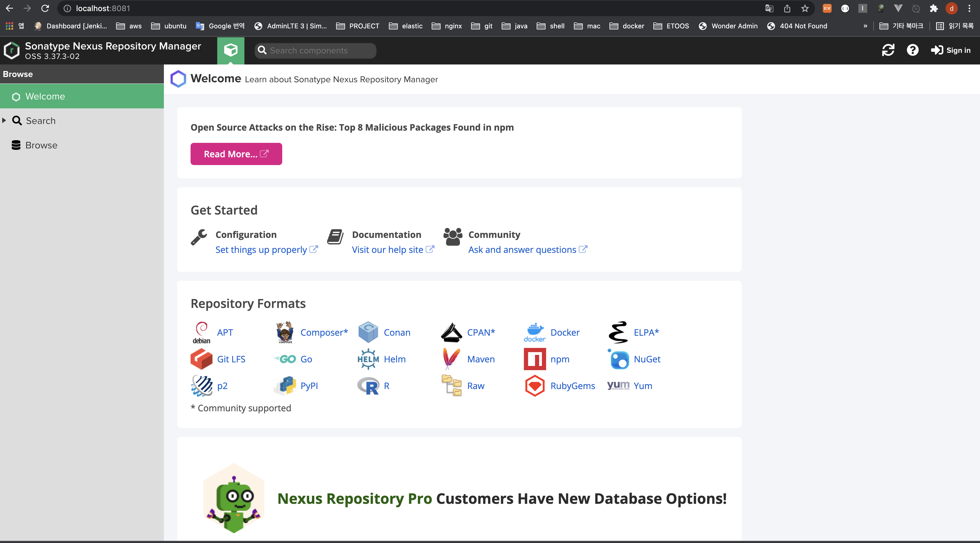Open the help question mark icon
Image resolution: width=980 pixels, height=543 pixels.
912,50
